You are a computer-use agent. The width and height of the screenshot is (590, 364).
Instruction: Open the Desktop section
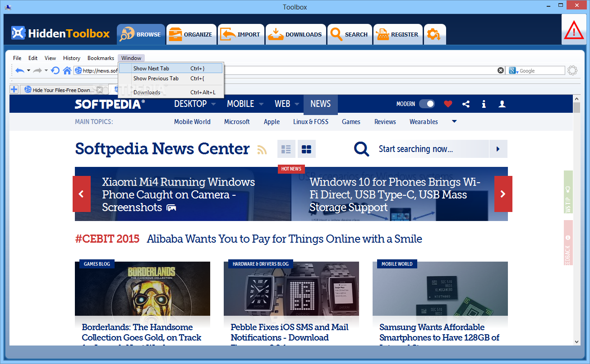coord(190,104)
